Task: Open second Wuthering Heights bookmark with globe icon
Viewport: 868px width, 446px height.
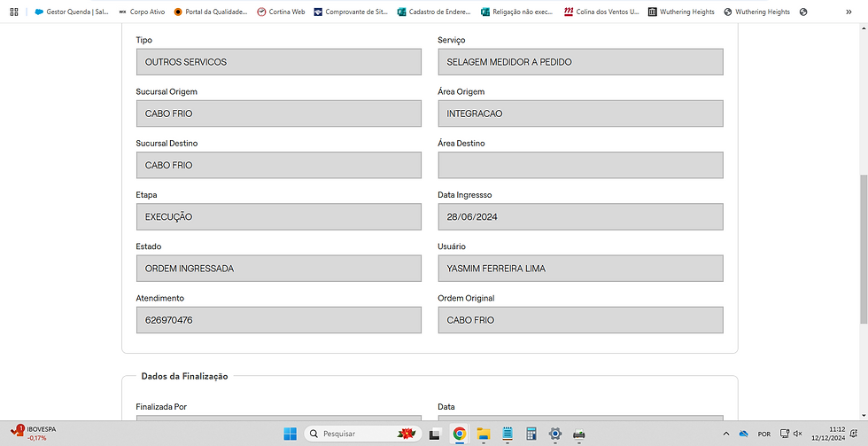Action: pos(756,12)
